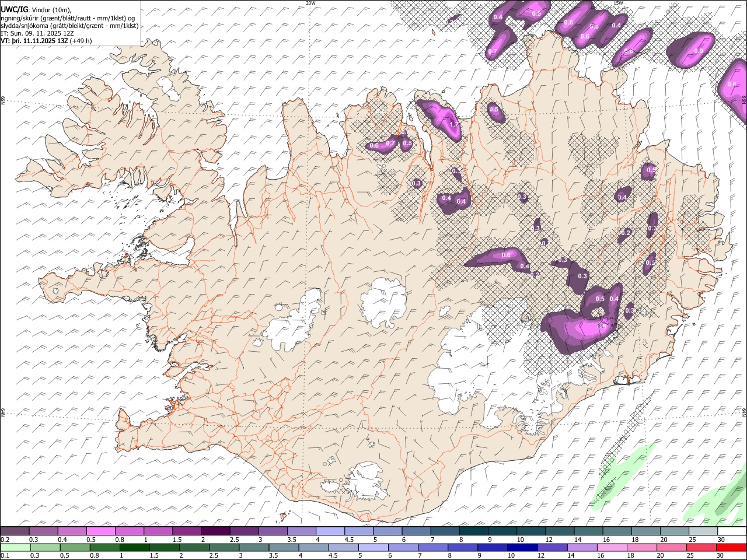The height and width of the screenshot is (560, 747).
Task: Click the "1.7" snowfall value on the map
Action: tap(455, 124)
